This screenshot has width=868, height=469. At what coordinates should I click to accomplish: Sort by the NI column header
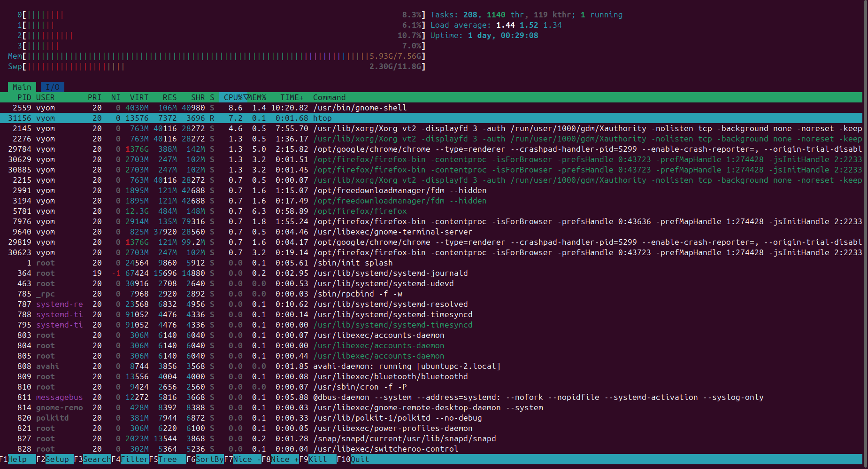point(116,97)
